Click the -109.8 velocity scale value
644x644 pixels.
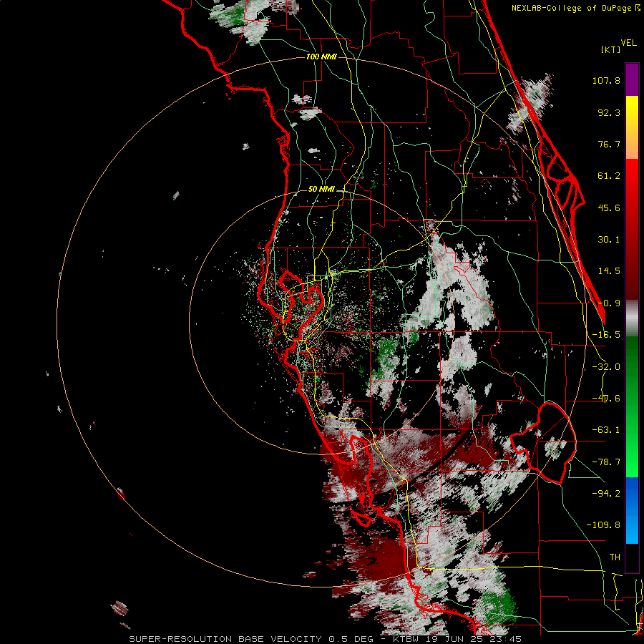[x=603, y=525]
